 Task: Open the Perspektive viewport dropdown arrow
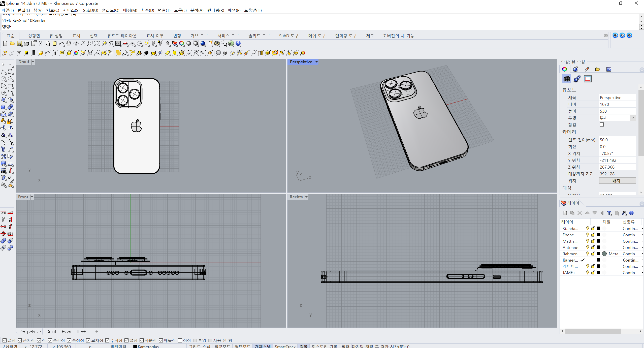tap(316, 62)
